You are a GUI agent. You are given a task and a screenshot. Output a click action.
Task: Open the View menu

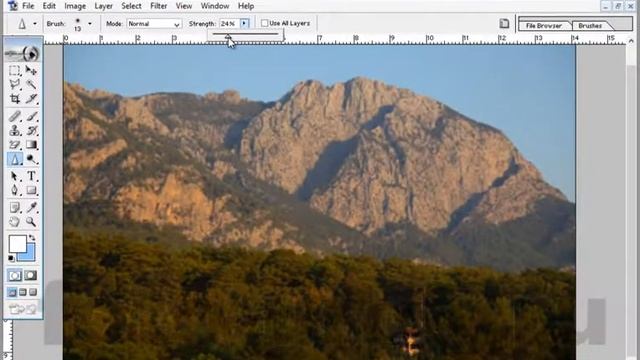pyautogui.click(x=184, y=6)
